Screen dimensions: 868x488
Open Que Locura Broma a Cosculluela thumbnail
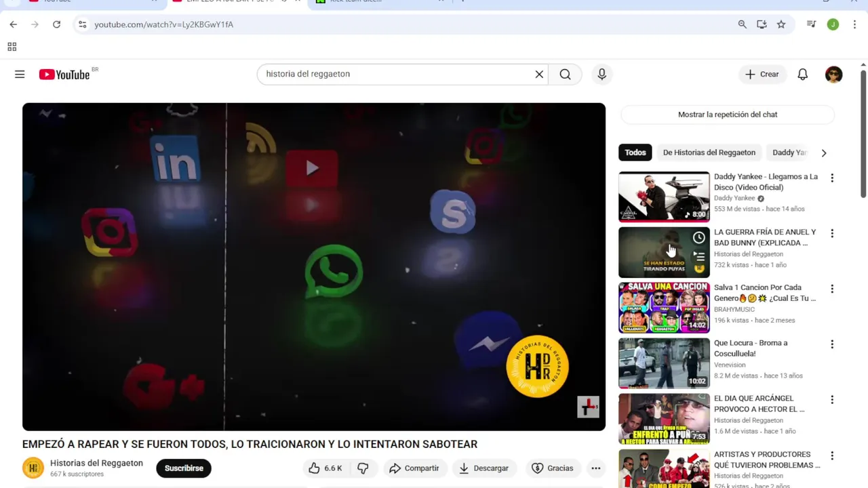[x=664, y=363]
